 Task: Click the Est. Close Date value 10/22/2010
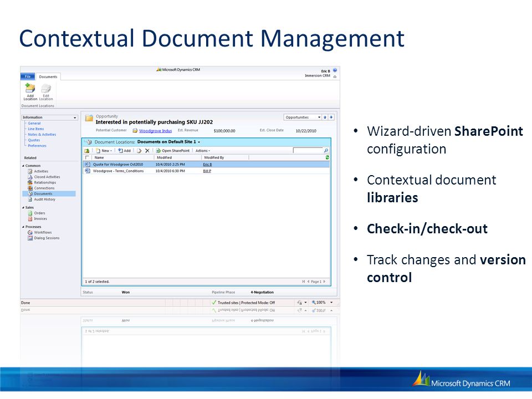[x=306, y=131]
